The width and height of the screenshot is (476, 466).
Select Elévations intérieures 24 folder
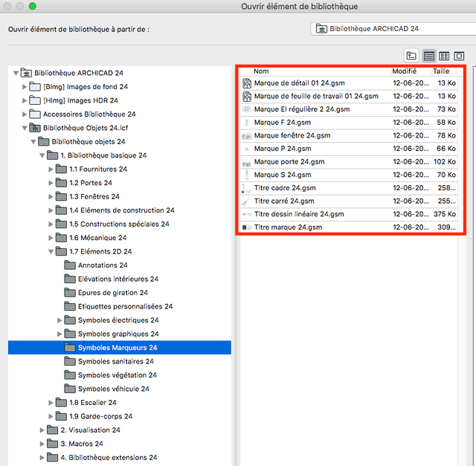118,279
